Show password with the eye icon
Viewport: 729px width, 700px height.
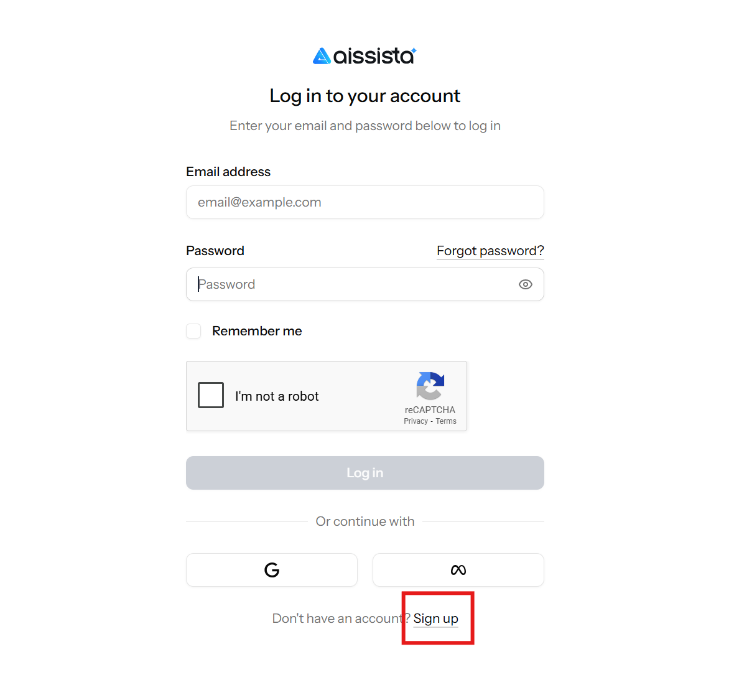pyautogui.click(x=526, y=284)
